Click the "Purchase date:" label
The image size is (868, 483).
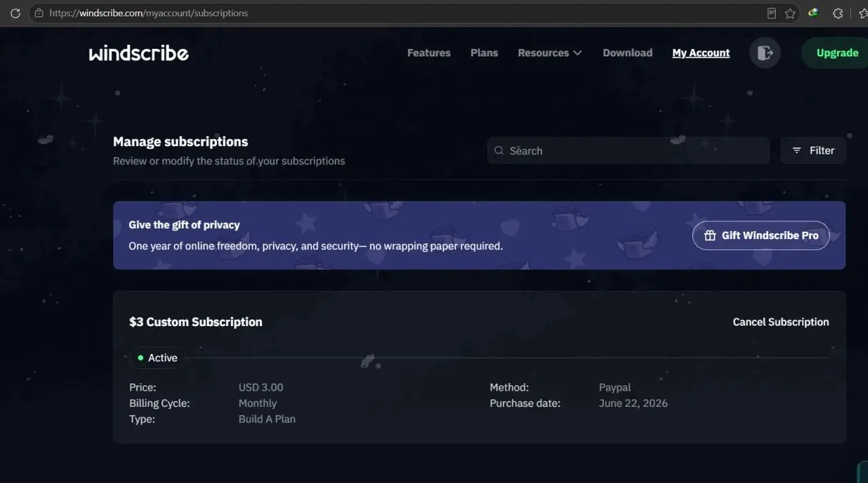(525, 403)
